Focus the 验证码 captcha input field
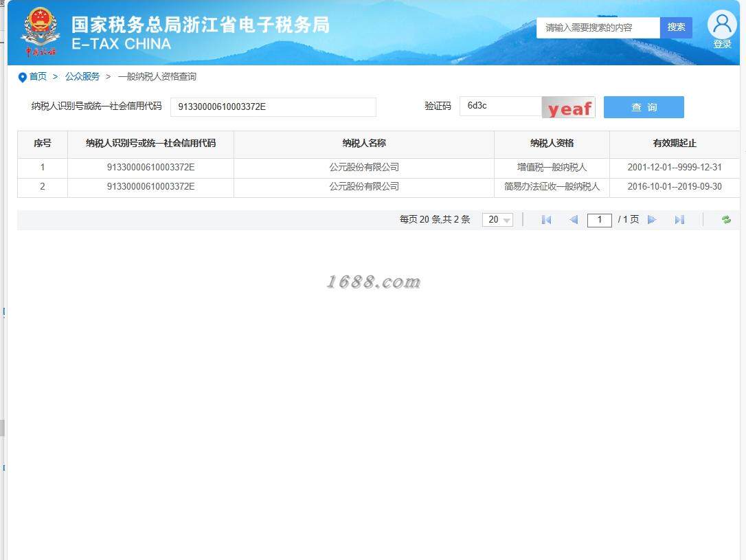Viewport: 746px width, 560px height. (x=501, y=106)
